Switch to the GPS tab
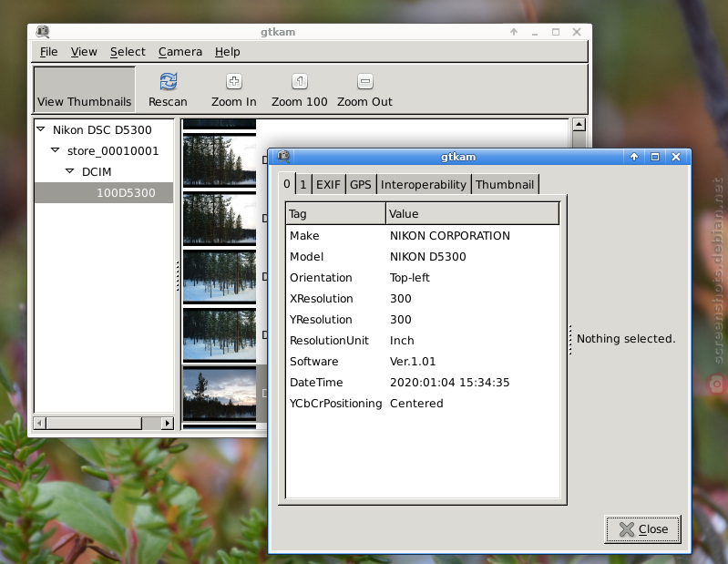Image resolution: width=728 pixels, height=564 pixels. point(361,185)
